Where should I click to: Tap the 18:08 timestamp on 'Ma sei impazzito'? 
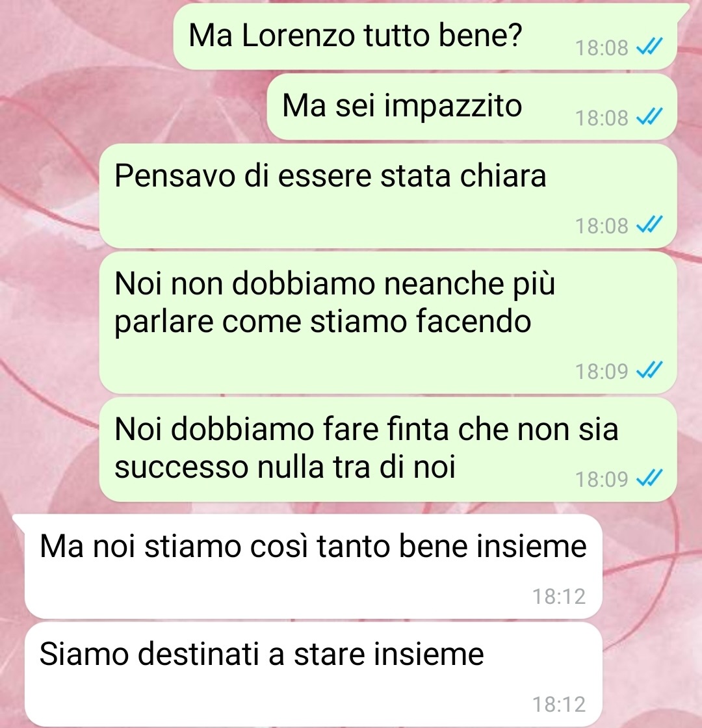click(602, 118)
